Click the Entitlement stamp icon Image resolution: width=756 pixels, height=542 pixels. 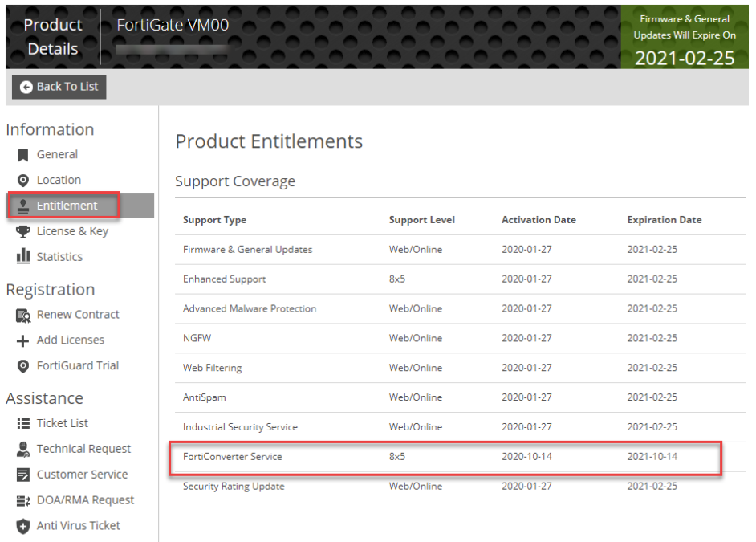22,206
